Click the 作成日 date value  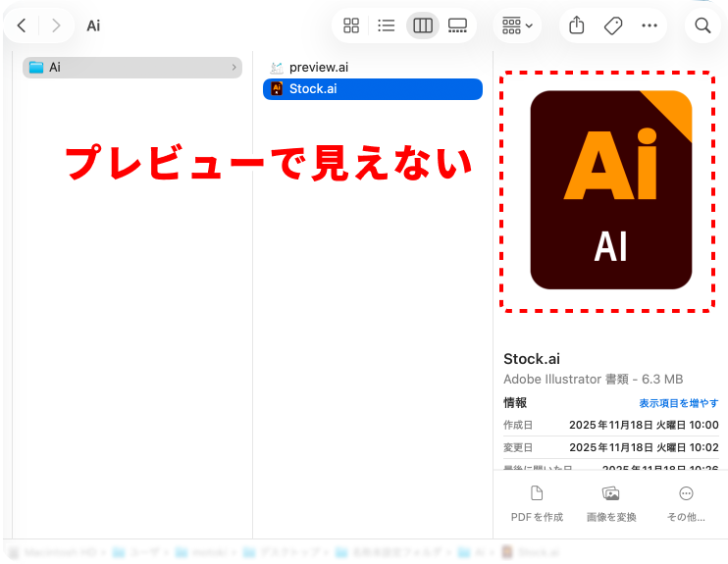pos(644,425)
